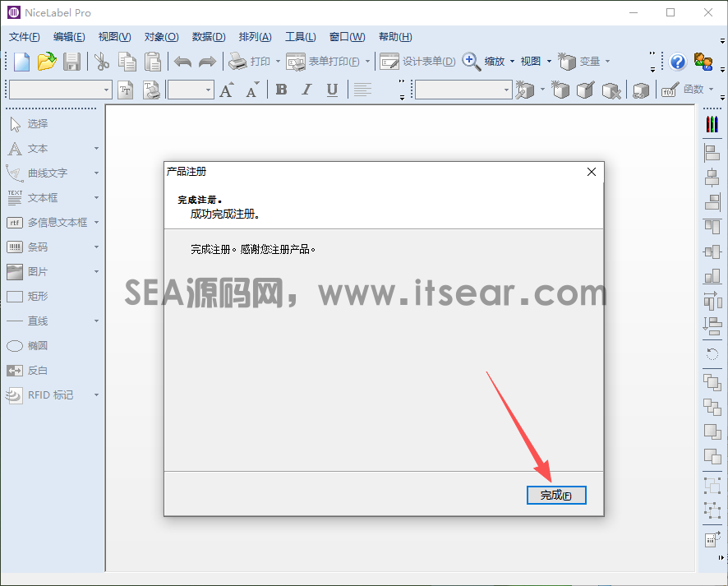Open the 对象 menu

tap(161, 37)
